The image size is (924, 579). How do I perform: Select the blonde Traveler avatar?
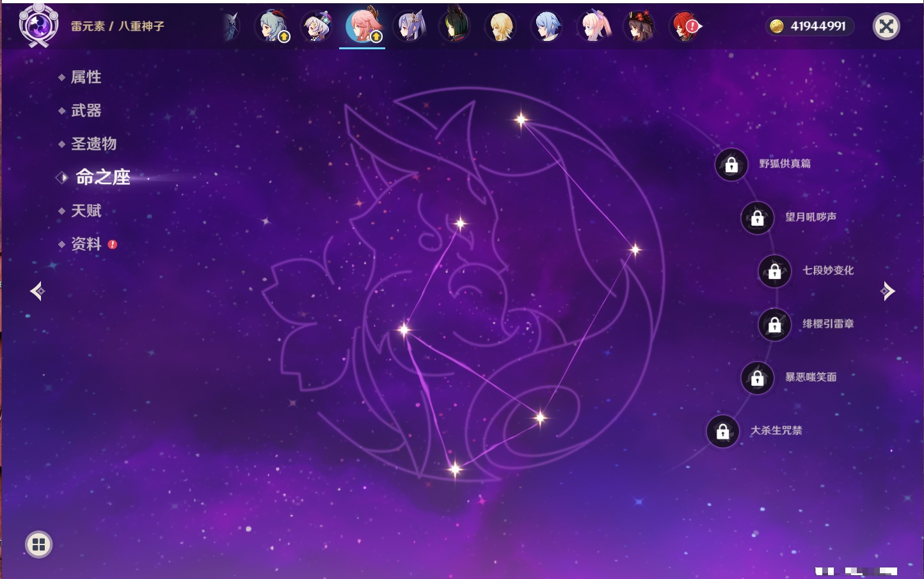[501, 26]
